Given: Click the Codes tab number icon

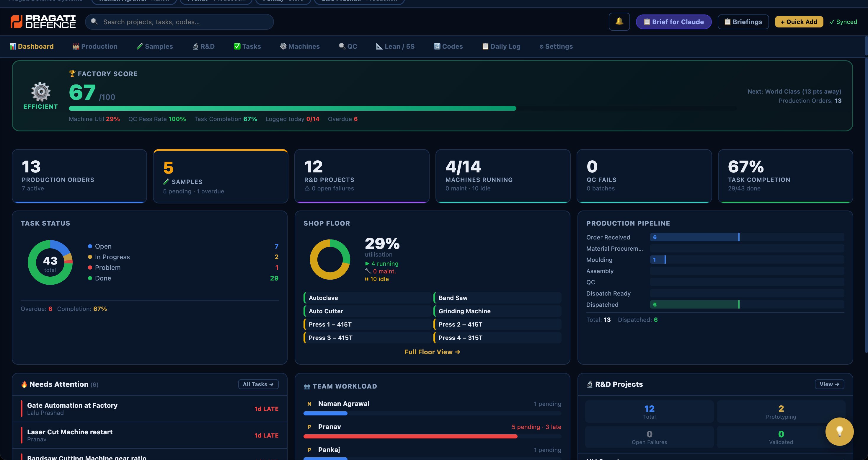Looking at the screenshot, I should click(437, 46).
